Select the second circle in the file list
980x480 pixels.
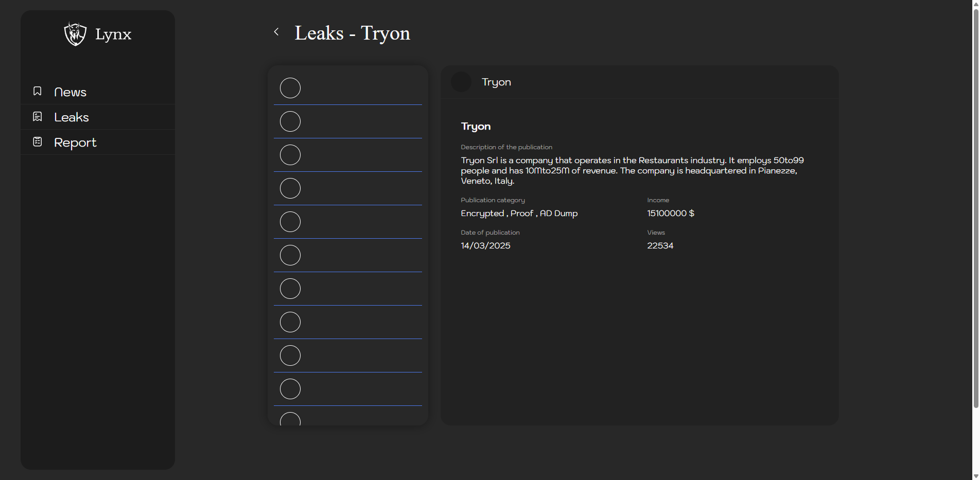click(290, 121)
